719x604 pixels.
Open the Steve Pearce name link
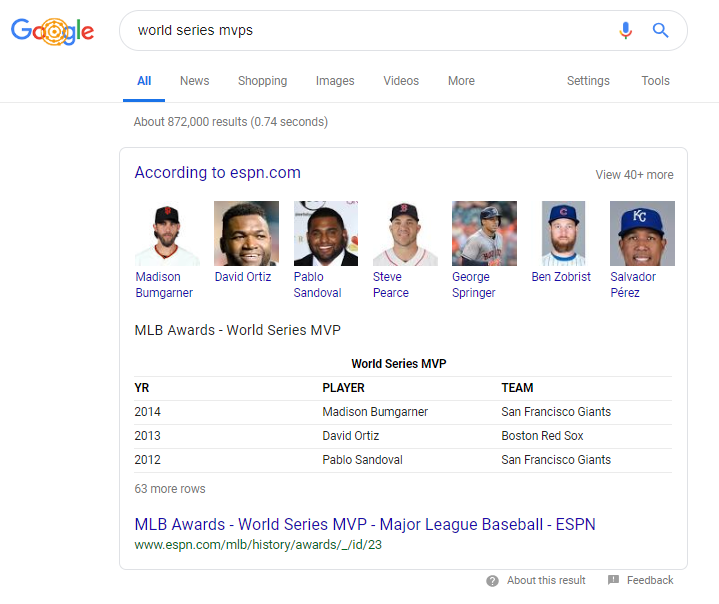(x=391, y=285)
